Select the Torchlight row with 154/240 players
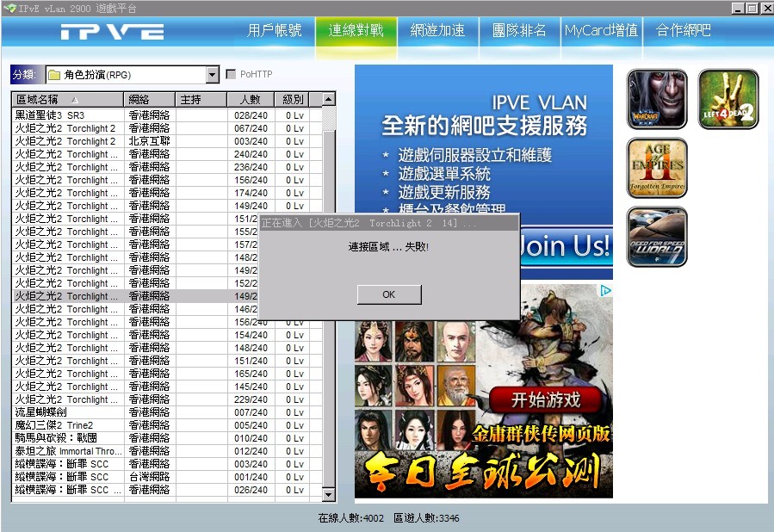The height and width of the screenshot is (532, 774). (167, 335)
